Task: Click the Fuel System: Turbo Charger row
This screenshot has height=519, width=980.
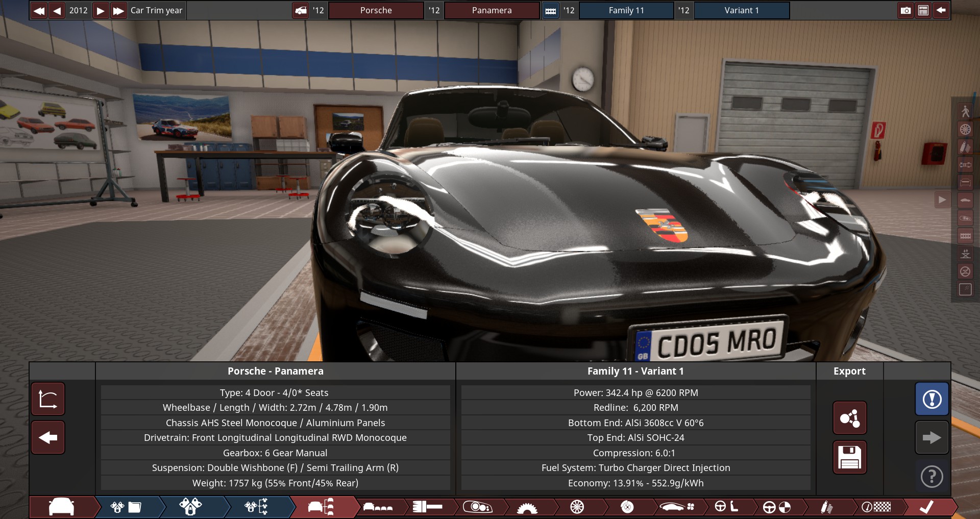Action: (635, 467)
